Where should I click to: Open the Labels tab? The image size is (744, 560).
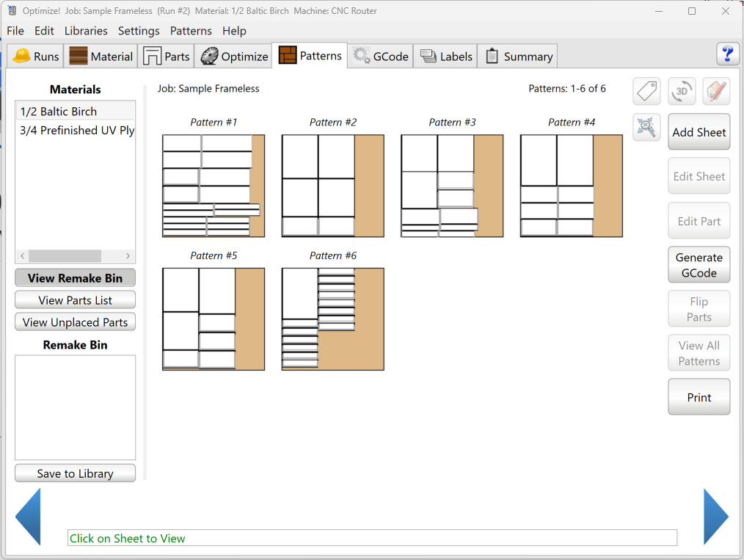445,57
